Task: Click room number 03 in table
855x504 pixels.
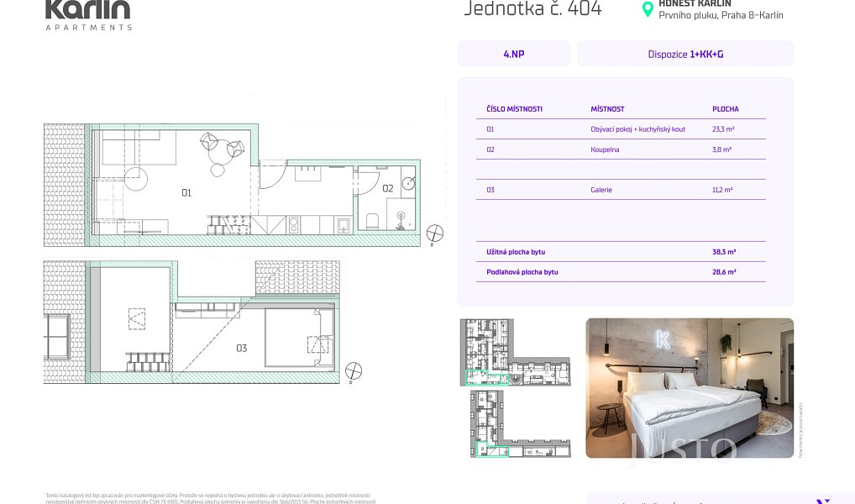Action: click(490, 190)
